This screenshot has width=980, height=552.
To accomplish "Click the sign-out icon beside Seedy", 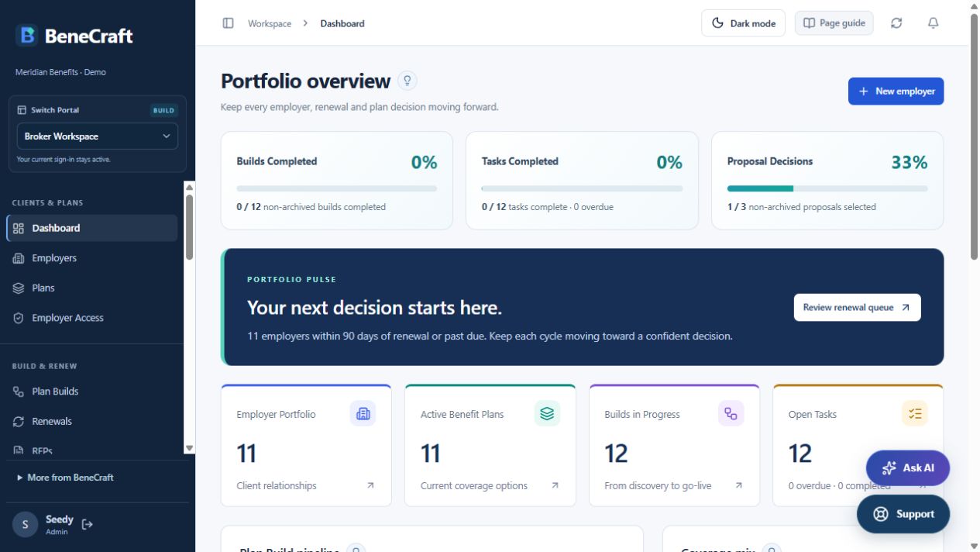I will (x=88, y=525).
